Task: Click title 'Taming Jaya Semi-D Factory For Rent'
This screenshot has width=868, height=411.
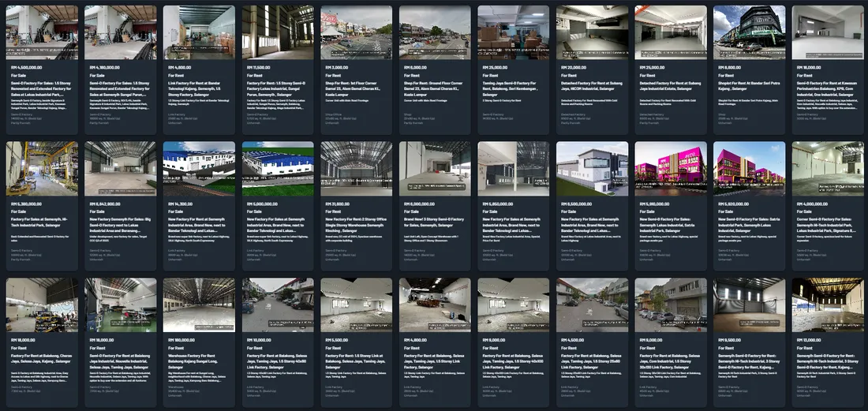Action: click(x=512, y=89)
